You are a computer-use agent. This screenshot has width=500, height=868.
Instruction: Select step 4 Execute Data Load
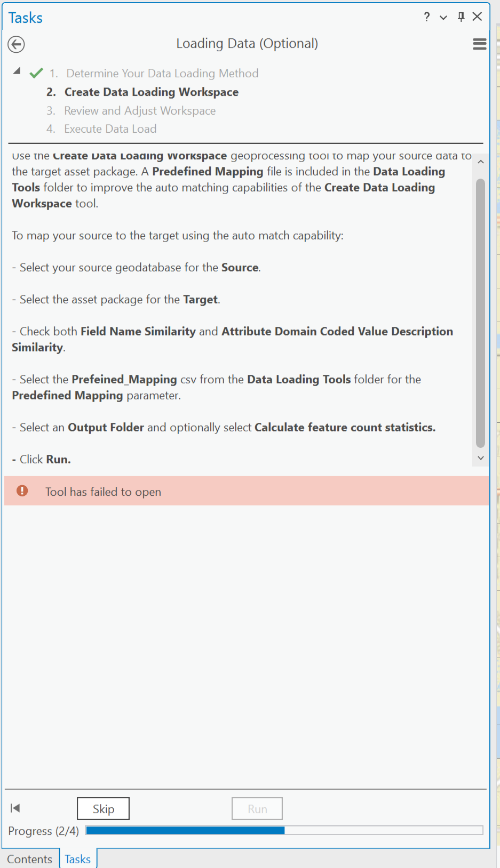110,128
